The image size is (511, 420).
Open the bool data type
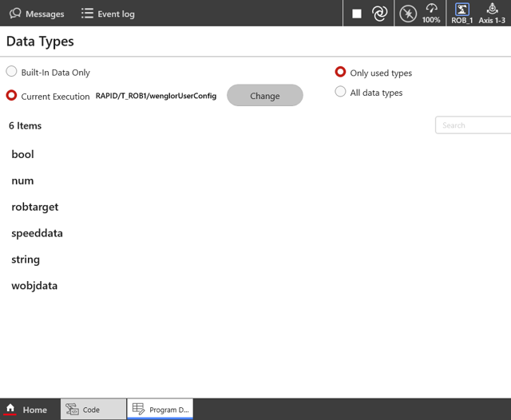click(23, 154)
